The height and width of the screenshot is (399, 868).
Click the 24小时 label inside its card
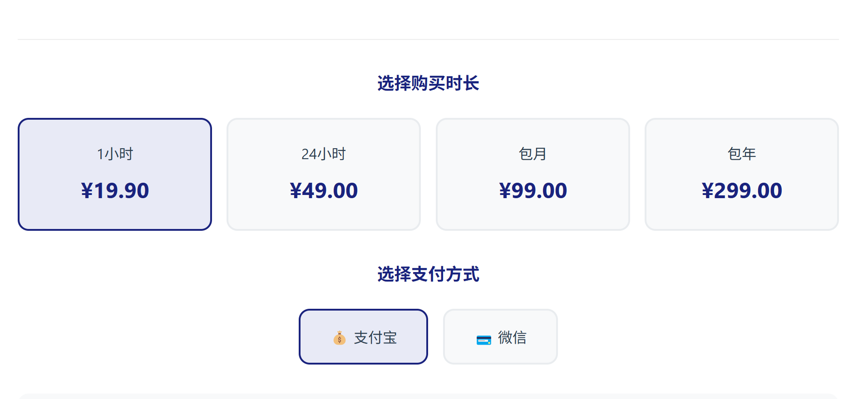(x=324, y=154)
